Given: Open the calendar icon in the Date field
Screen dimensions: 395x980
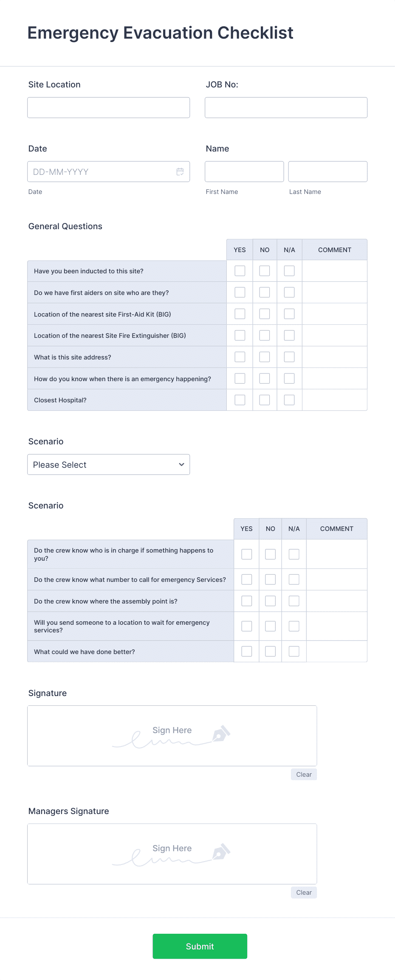Looking at the screenshot, I should (x=180, y=171).
